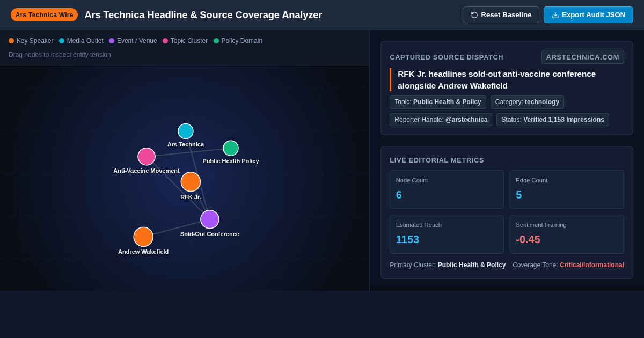The width and height of the screenshot is (644, 338).
Task: Click the Key Speaker legend dot
Action: click(x=11, y=41)
